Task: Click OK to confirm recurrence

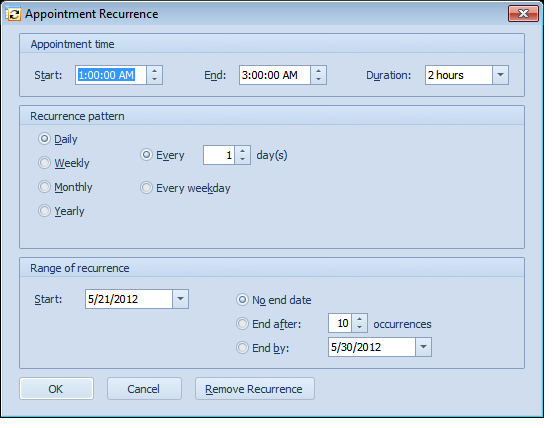Action: point(57,389)
